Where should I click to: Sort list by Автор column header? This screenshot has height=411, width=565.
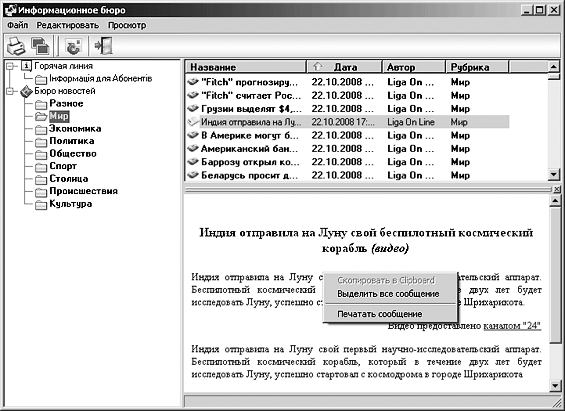(414, 67)
